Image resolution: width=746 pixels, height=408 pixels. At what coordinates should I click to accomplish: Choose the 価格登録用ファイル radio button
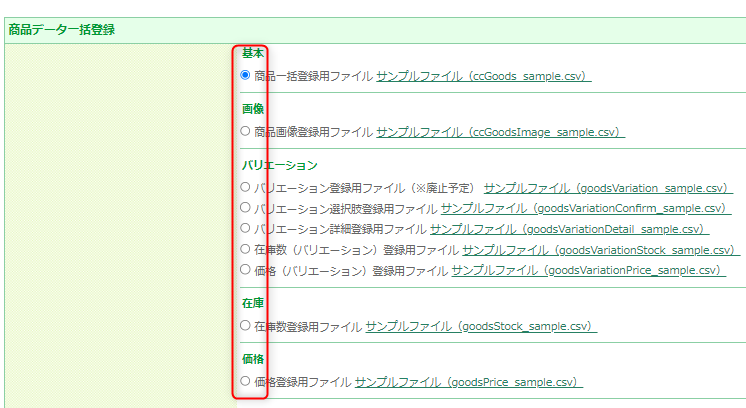(245, 381)
